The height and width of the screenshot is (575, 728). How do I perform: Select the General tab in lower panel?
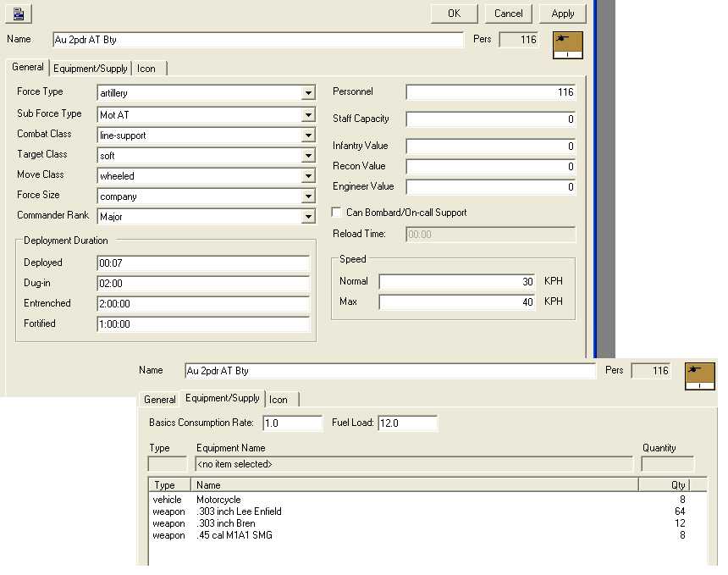[x=159, y=400]
